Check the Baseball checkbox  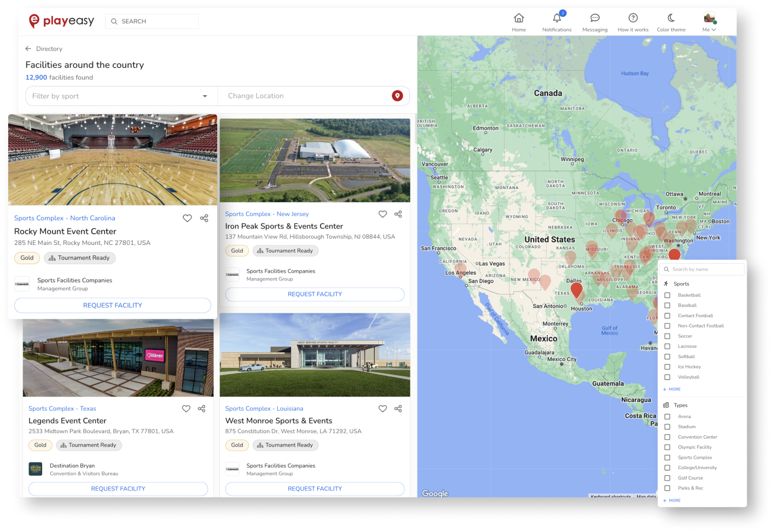tap(667, 305)
